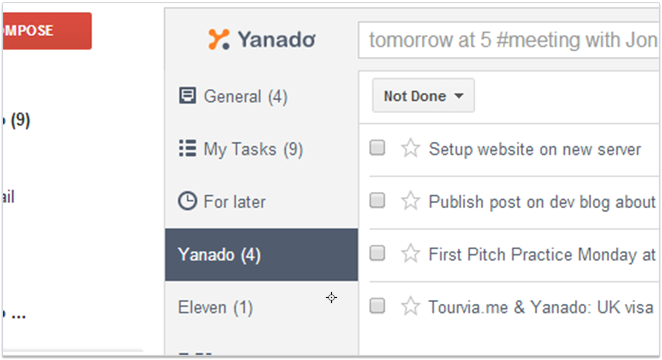Viewport: 662px width, 360px height.
Task: Click the For later clock icon
Action: pos(187,201)
